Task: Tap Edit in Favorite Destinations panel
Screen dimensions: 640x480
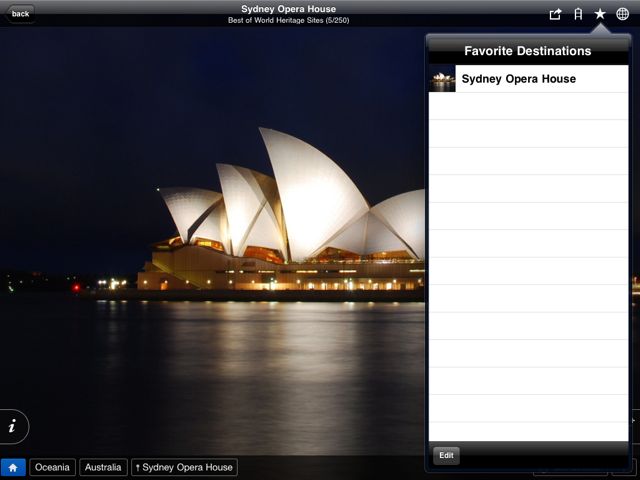Action: [x=446, y=456]
